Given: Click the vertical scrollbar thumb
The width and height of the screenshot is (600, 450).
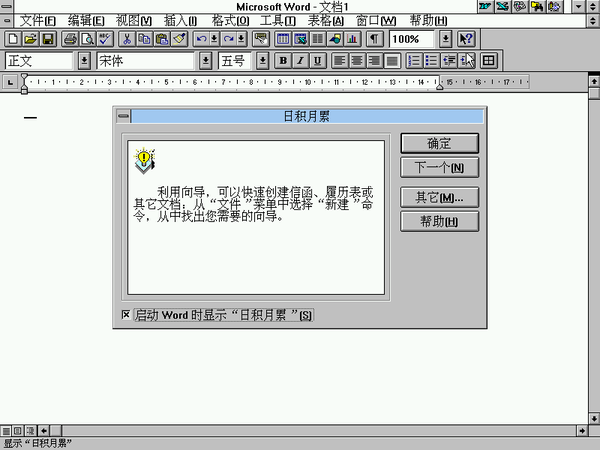Looking at the screenshot, I should click(x=594, y=93).
